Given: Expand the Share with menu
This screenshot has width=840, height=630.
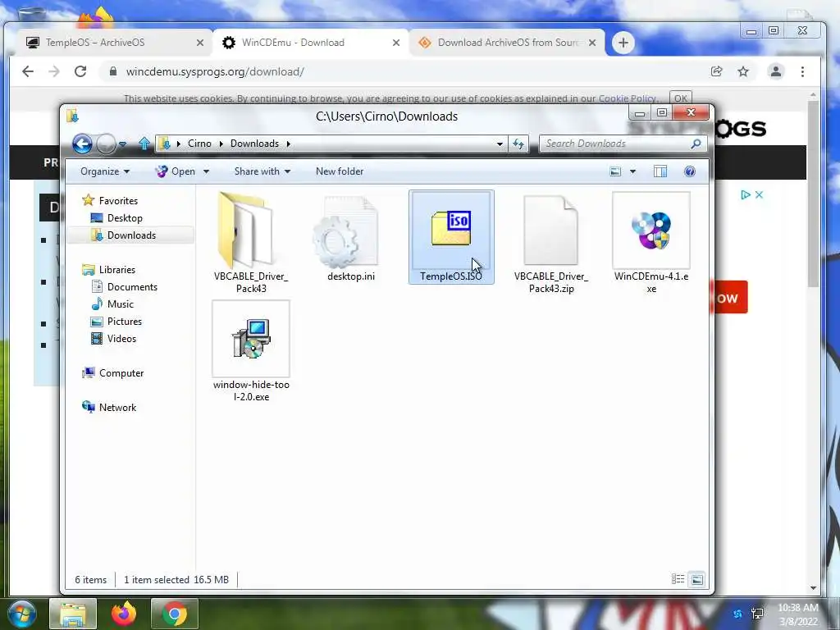Looking at the screenshot, I should [262, 171].
